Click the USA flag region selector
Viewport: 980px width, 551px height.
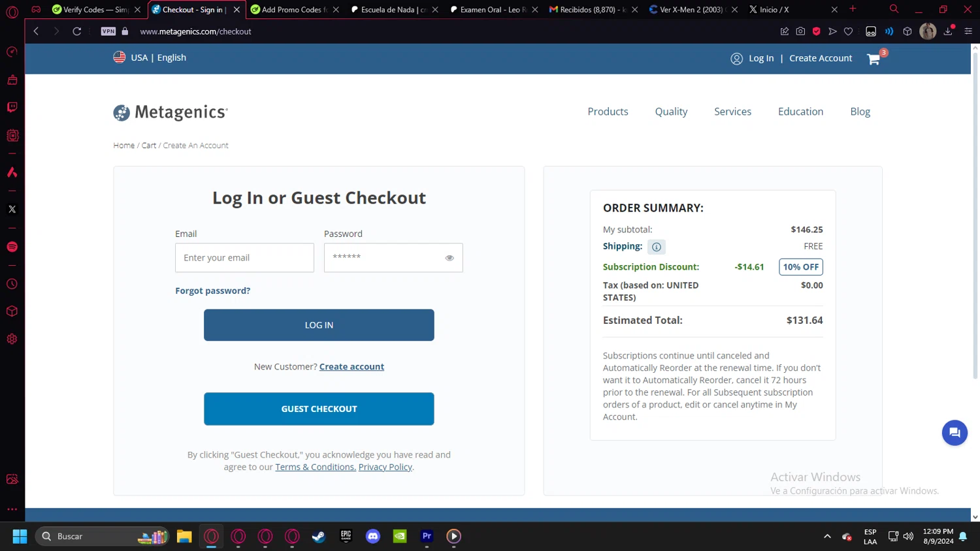tap(150, 57)
